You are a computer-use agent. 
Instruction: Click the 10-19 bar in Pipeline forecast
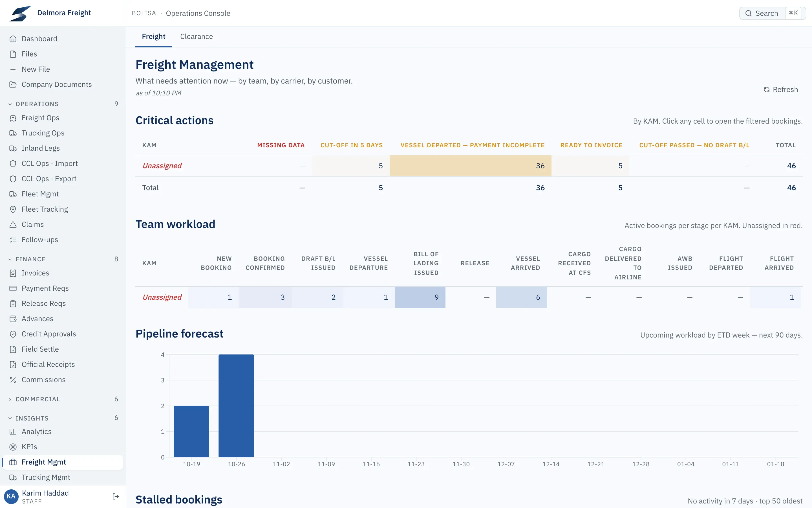[191, 432]
